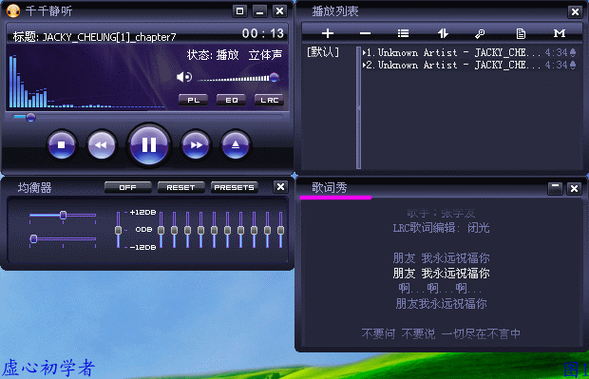Close the lyrics show window
This screenshot has height=379, width=589.
574,188
